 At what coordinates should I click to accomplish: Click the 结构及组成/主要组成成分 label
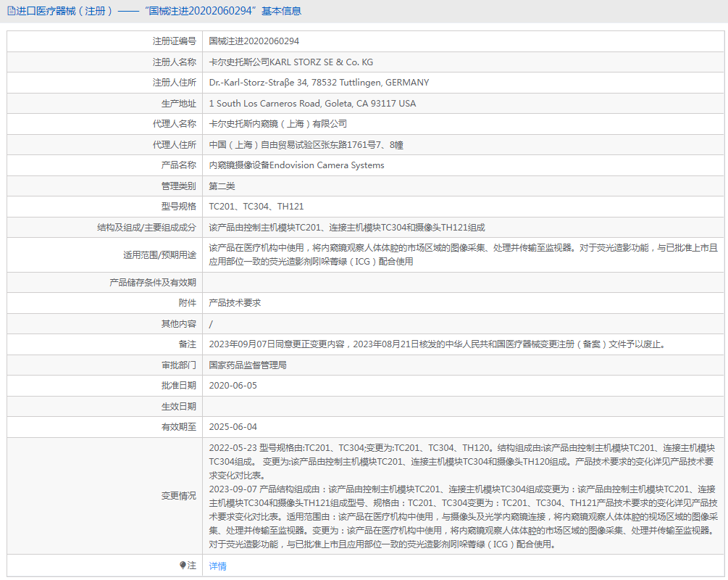147,228
